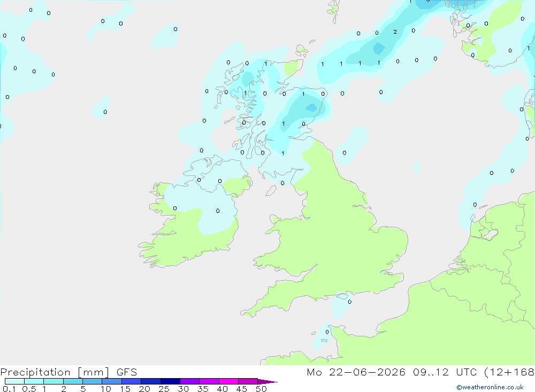Viewport: 535px width, 392px height.
Task: Click the 5–10 mm light blue legend swatch
Action: (93, 381)
